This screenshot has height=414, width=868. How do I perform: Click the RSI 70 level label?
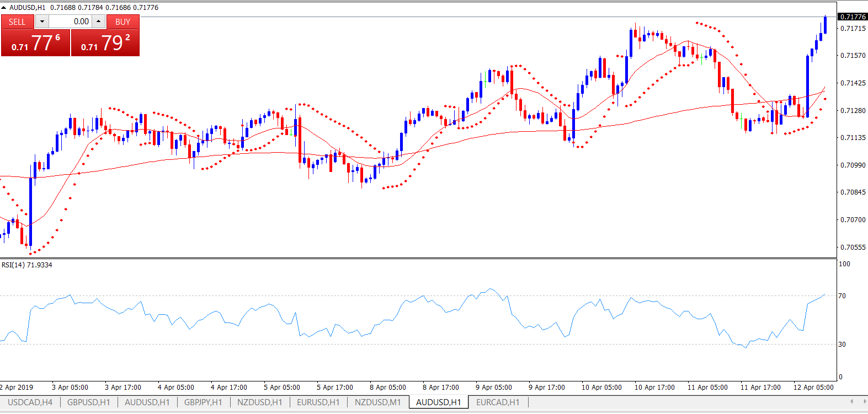(x=842, y=296)
